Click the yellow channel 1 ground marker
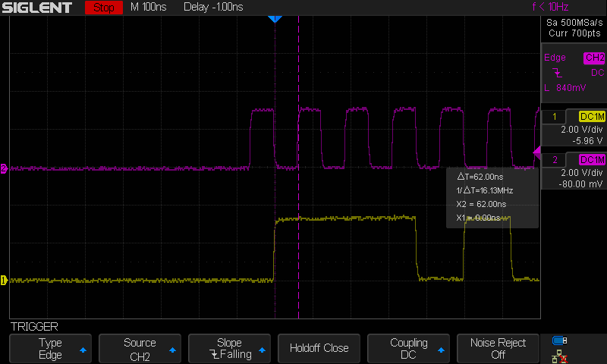 4,281
